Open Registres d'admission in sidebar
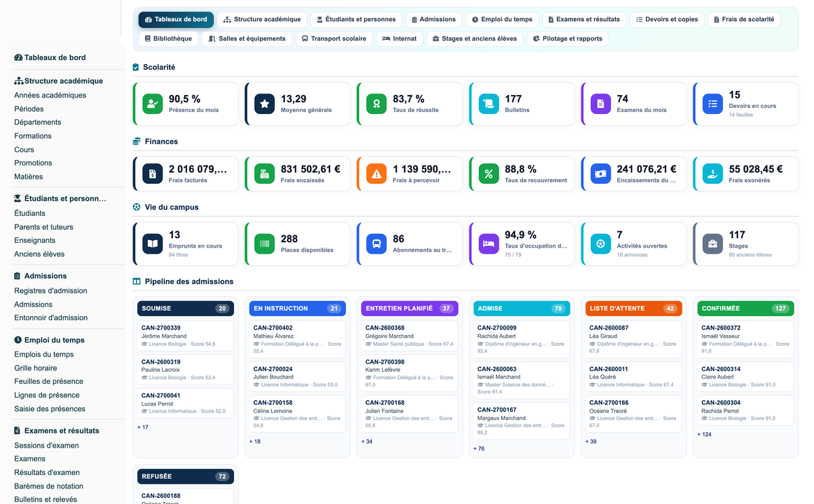The width and height of the screenshot is (814, 504). 51,291
